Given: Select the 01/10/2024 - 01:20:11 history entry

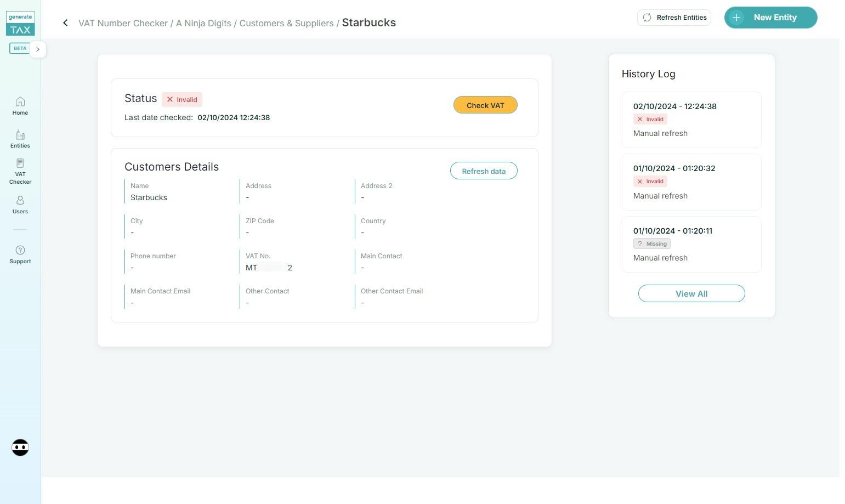Looking at the screenshot, I should click(691, 244).
